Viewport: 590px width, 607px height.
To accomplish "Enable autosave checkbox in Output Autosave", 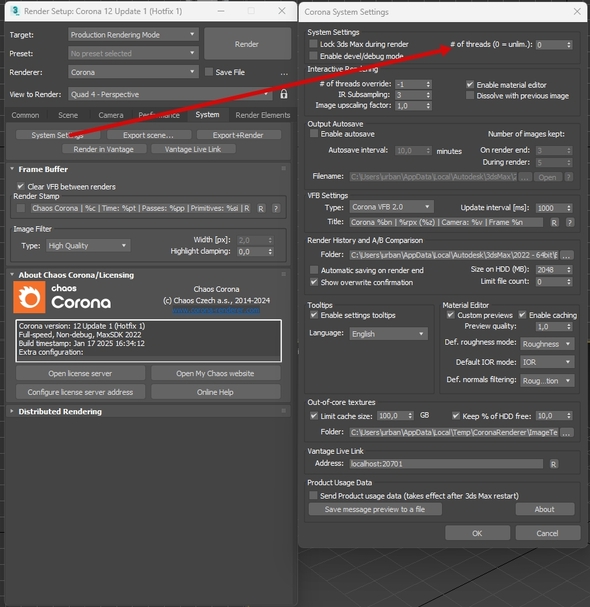I will 314,134.
